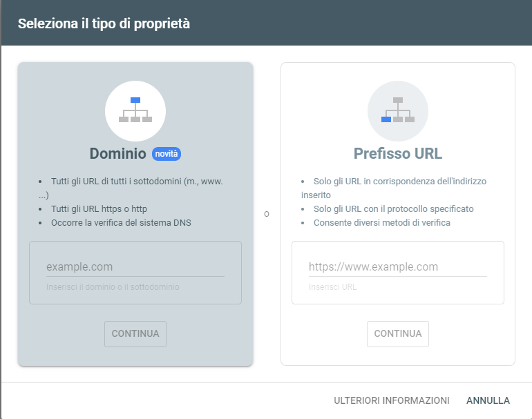This screenshot has width=532, height=419.
Task: Click the blue 'novità' badge
Action: 167,154
